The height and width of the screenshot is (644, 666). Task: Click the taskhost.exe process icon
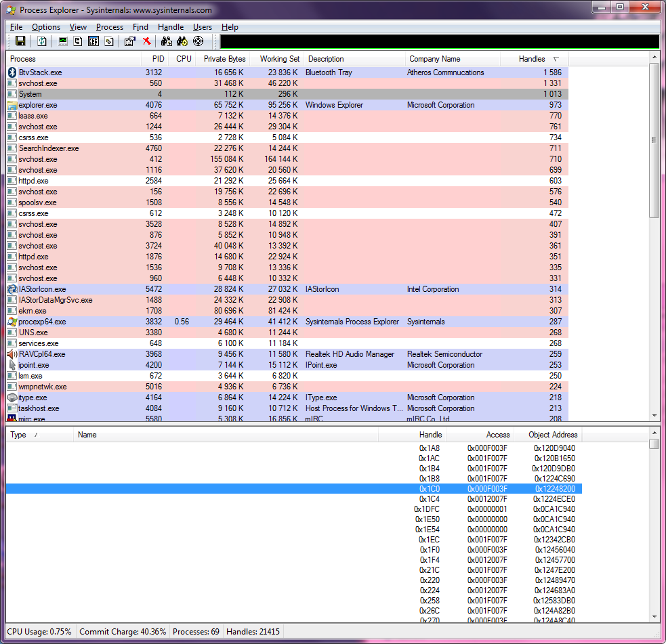coord(12,408)
